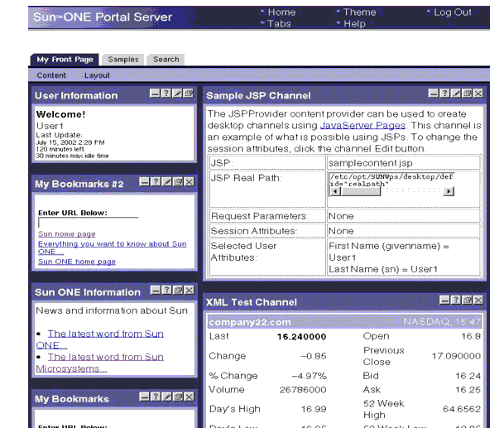Image resolution: width=504 pixels, height=428 pixels.
Task: Detach the Sample JSP Channel
Action: (x=467, y=94)
